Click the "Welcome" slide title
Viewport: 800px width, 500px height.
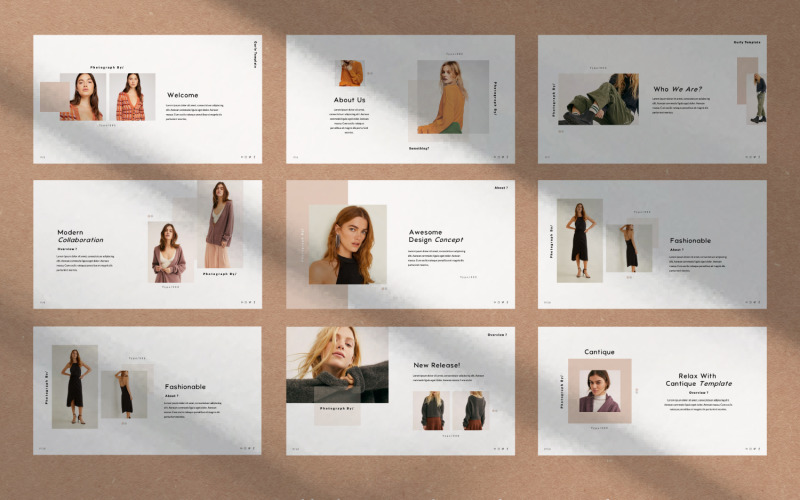pyautogui.click(x=183, y=95)
